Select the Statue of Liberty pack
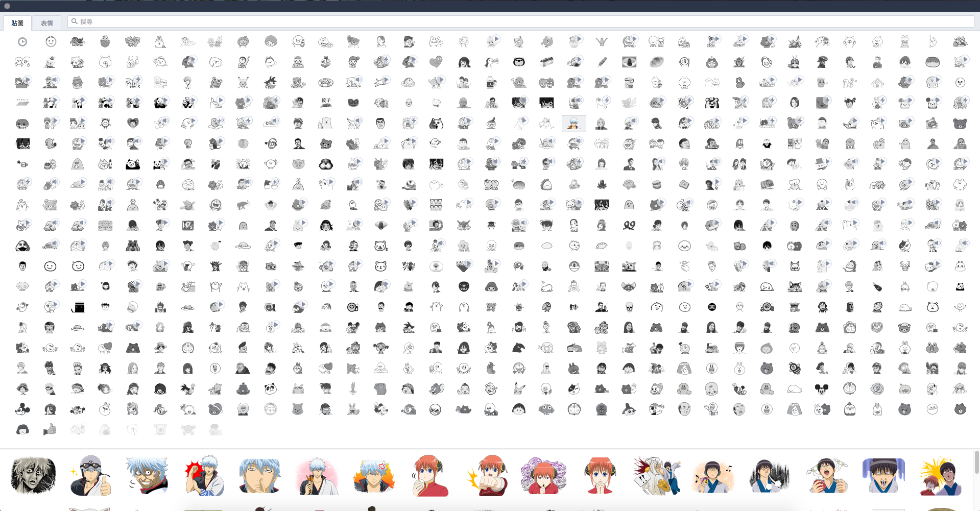This screenshot has width=980, height=511. (216, 266)
